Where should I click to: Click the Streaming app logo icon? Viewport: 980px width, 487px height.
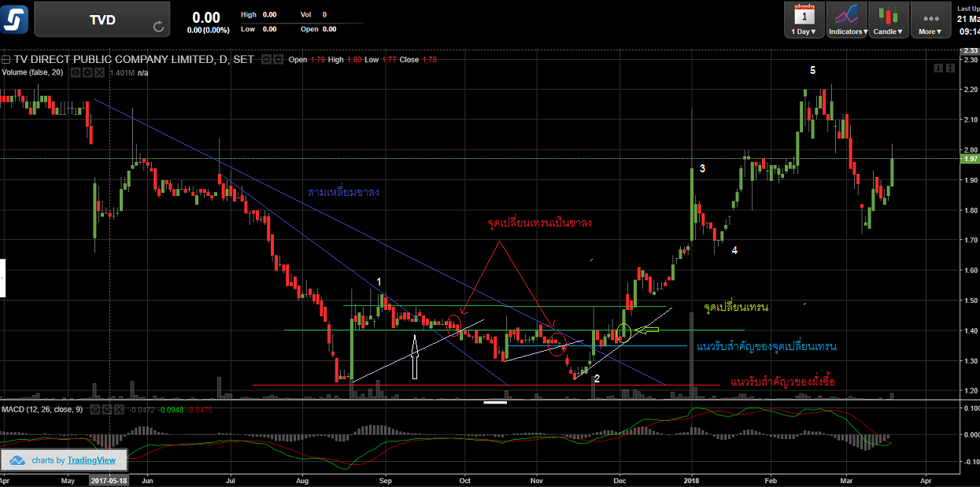coord(14,19)
